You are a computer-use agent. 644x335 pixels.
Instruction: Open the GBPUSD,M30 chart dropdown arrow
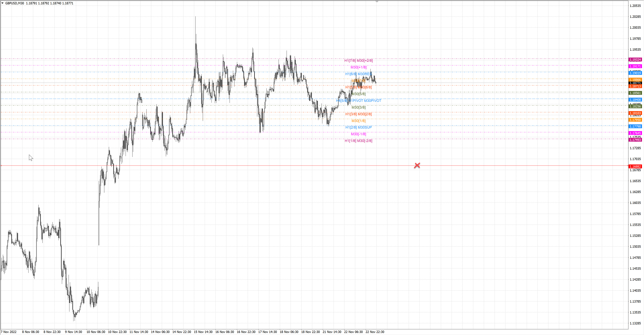(x=3, y=3)
